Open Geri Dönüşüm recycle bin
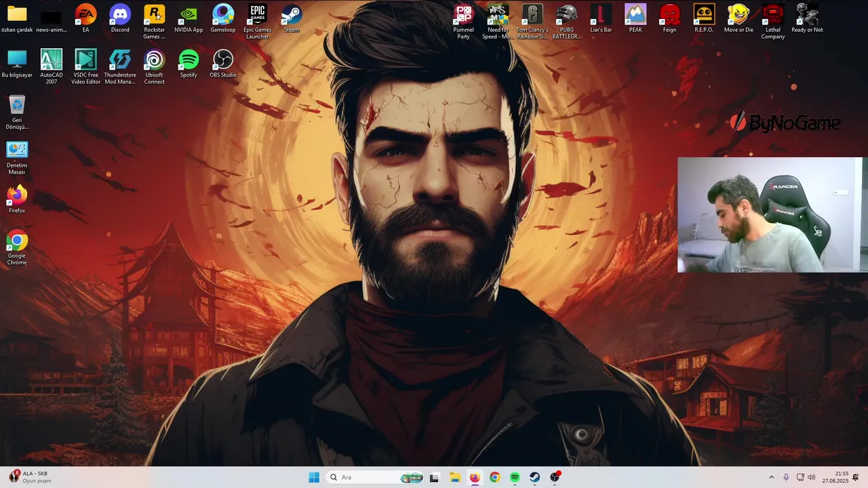Screen dimensions: 868x488 17,113
